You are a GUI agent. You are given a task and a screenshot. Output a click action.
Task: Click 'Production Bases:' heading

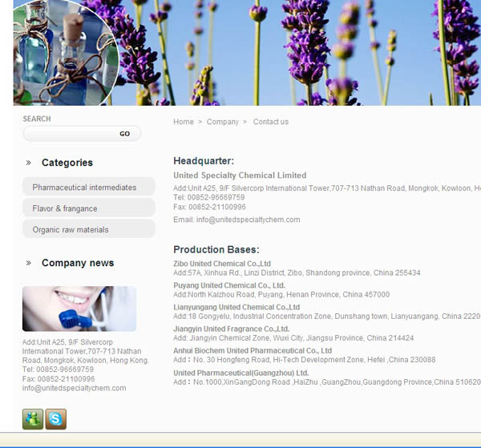click(216, 249)
